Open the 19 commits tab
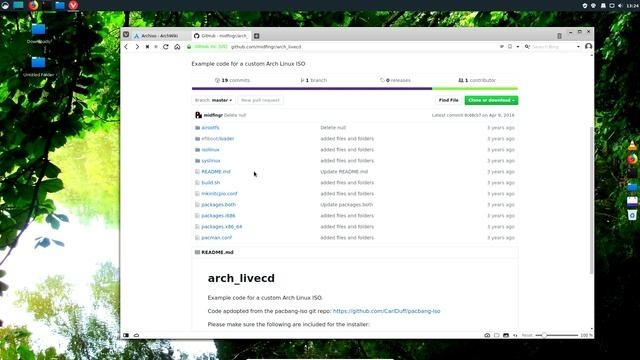The height and width of the screenshot is (360, 640). coord(232,80)
